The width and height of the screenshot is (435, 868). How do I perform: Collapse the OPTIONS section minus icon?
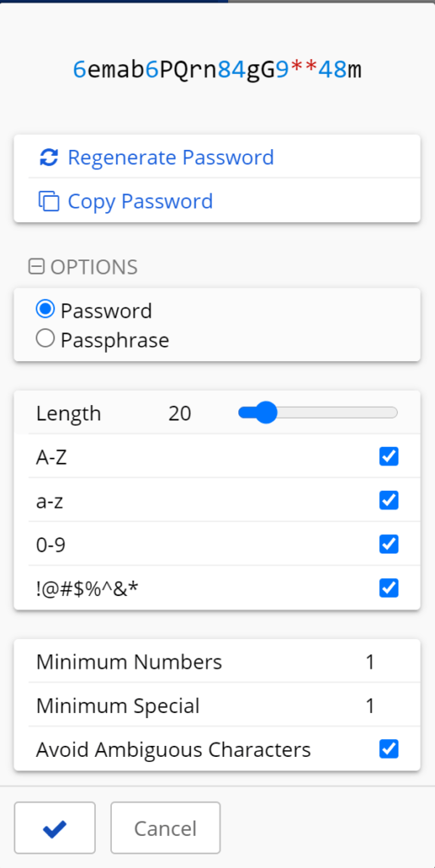click(36, 267)
